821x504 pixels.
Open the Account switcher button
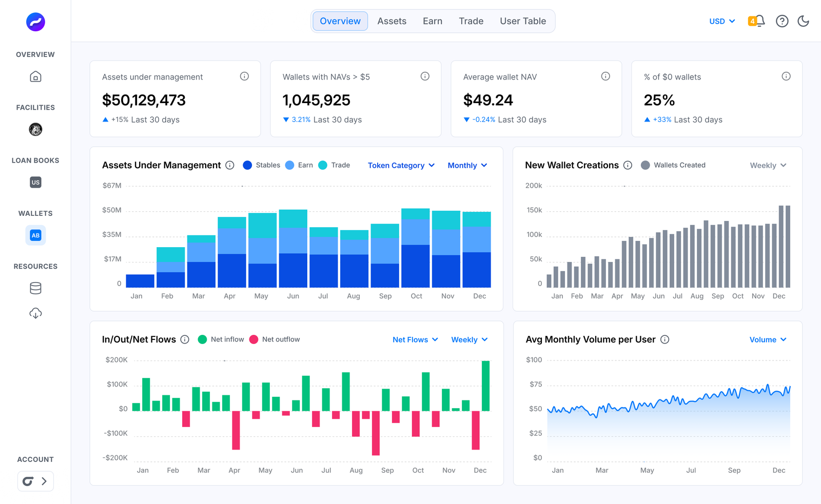[x=35, y=481]
